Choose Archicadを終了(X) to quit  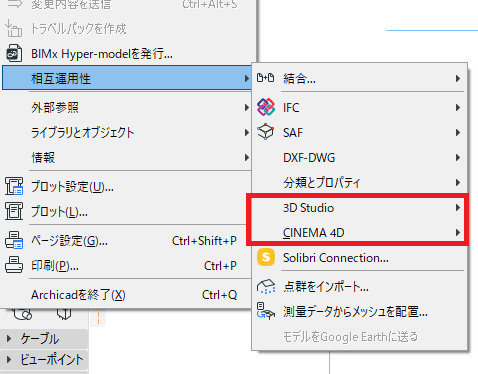click(x=127, y=295)
